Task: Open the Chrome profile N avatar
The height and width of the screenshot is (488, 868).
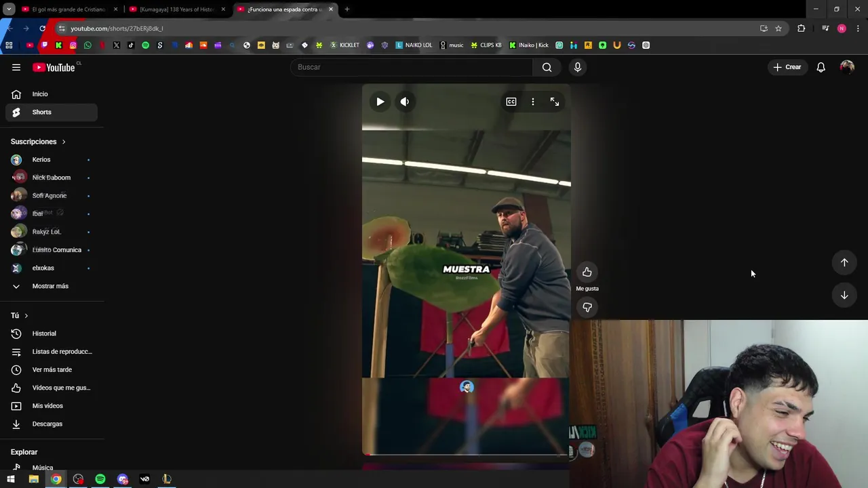Action: 842,28
